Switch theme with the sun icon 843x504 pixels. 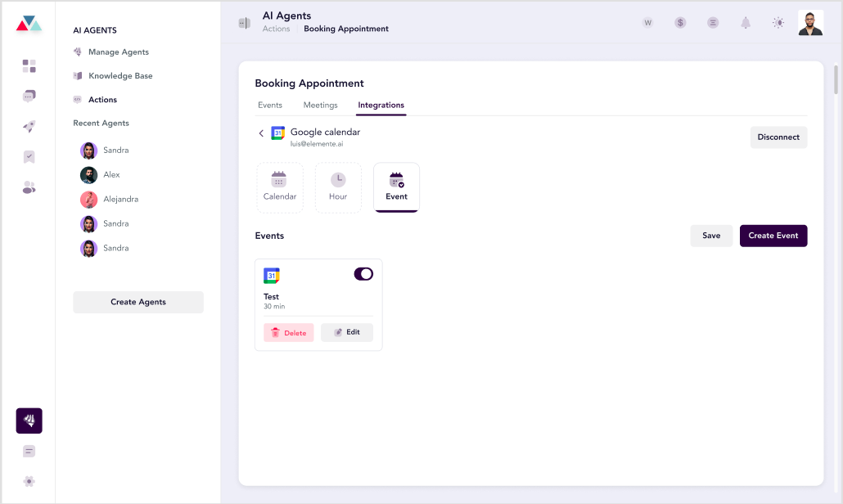point(778,23)
